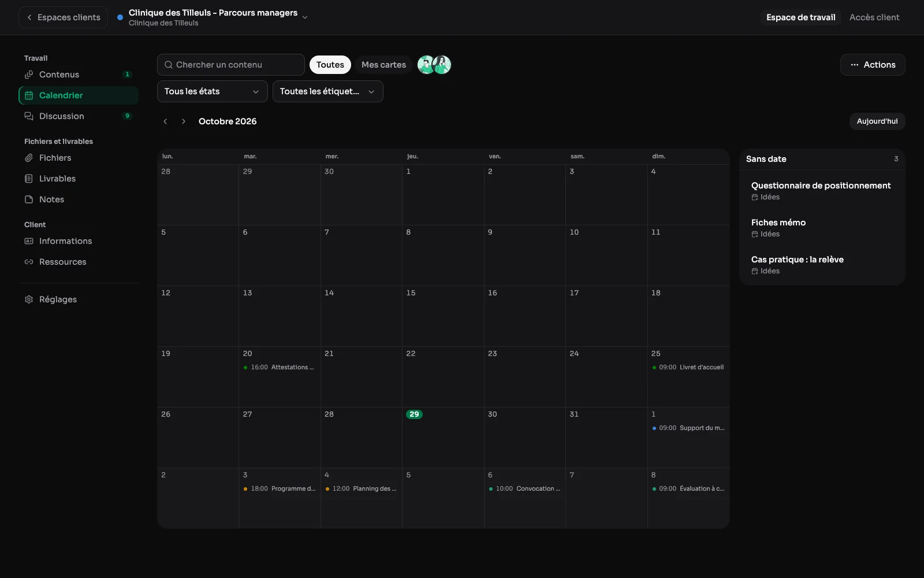
Task: Click the first member avatar
Action: click(x=426, y=65)
